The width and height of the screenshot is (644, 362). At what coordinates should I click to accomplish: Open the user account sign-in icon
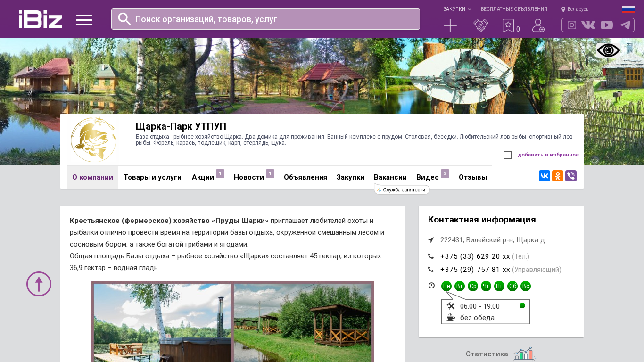click(x=538, y=25)
